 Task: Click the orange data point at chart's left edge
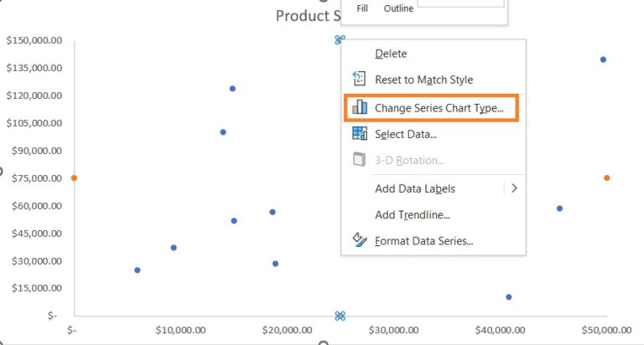click(x=74, y=178)
